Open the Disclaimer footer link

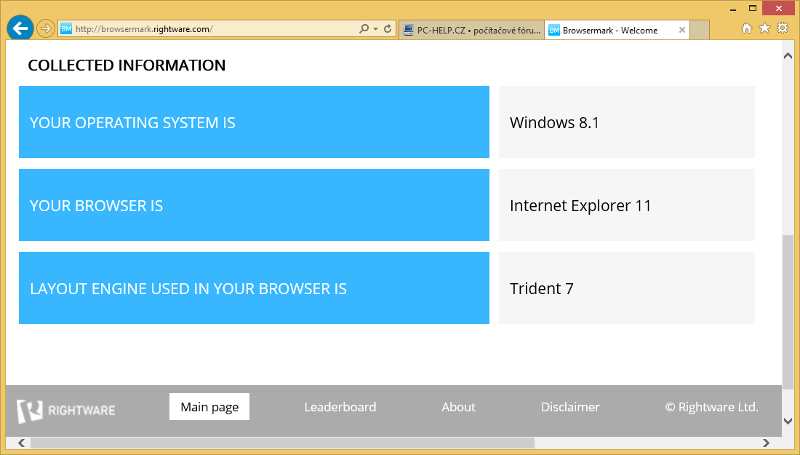click(570, 407)
